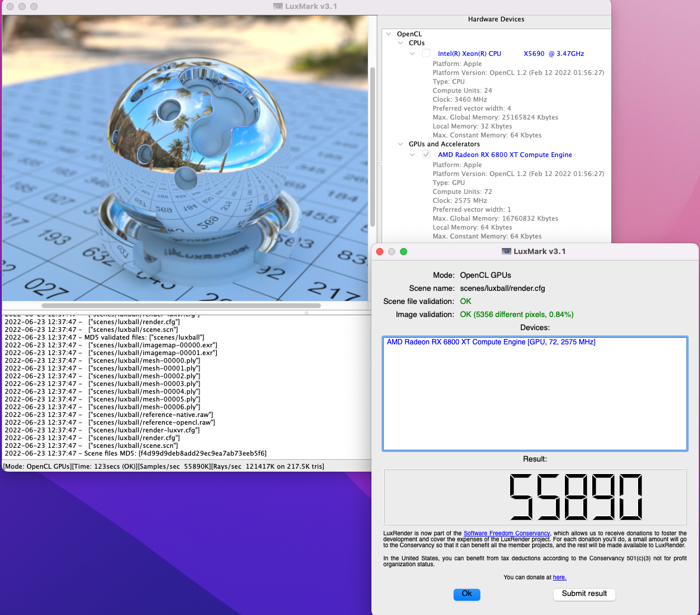
Task: Click 'Max. Global Memory: 25165824 Kbytes'
Action: click(x=495, y=117)
